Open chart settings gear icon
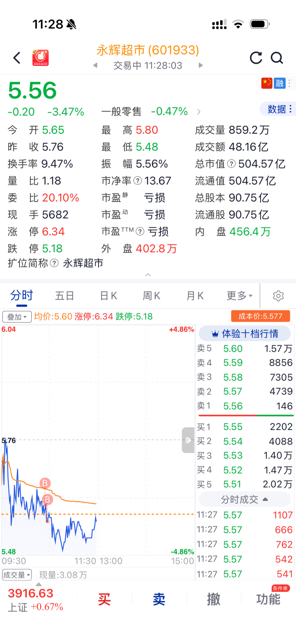The image size is (296, 644). (x=278, y=296)
